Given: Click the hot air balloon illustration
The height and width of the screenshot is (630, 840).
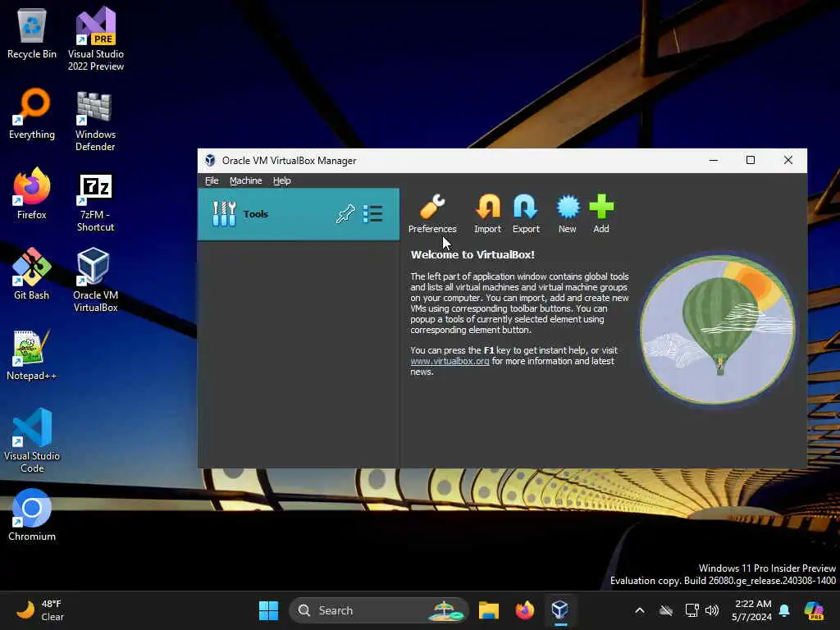Looking at the screenshot, I should coord(717,330).
